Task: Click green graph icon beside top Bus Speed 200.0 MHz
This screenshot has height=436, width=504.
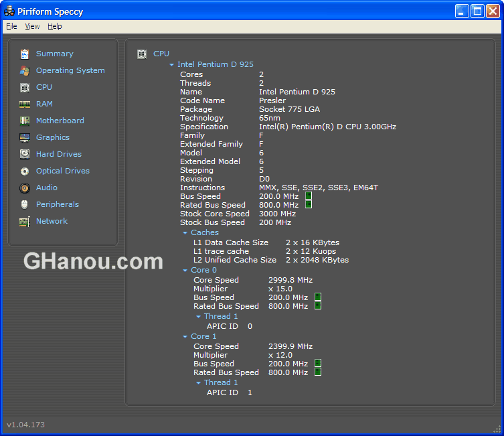Action: pos(309,196)
